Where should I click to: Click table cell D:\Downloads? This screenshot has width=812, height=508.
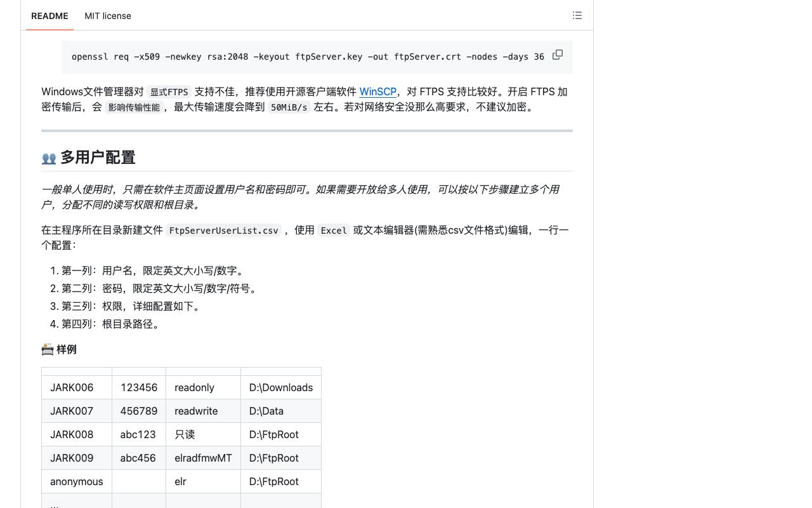[x=281, y=387]
